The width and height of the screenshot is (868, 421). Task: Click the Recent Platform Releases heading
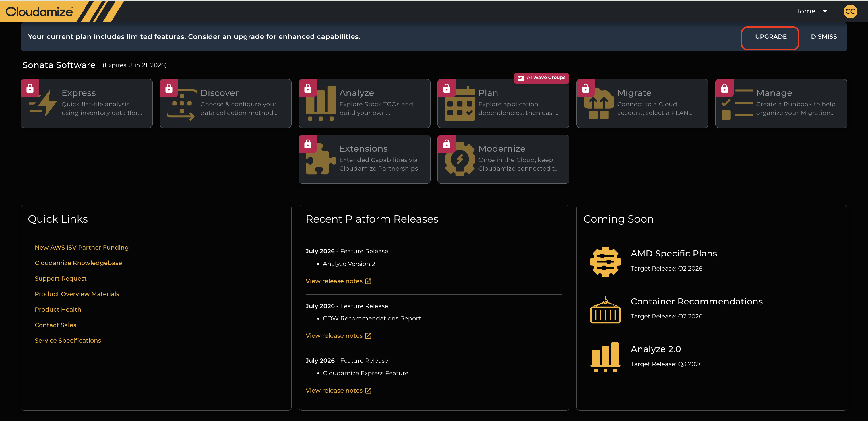click(372, 219)
